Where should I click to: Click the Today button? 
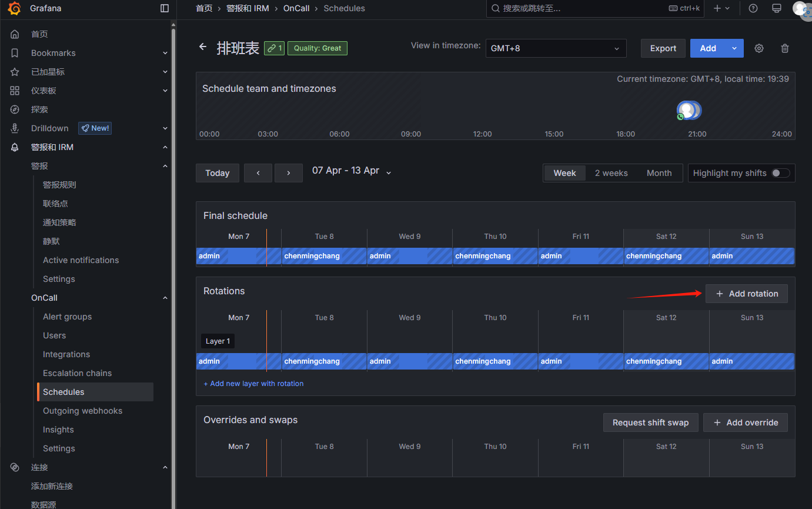coord(218,173)
